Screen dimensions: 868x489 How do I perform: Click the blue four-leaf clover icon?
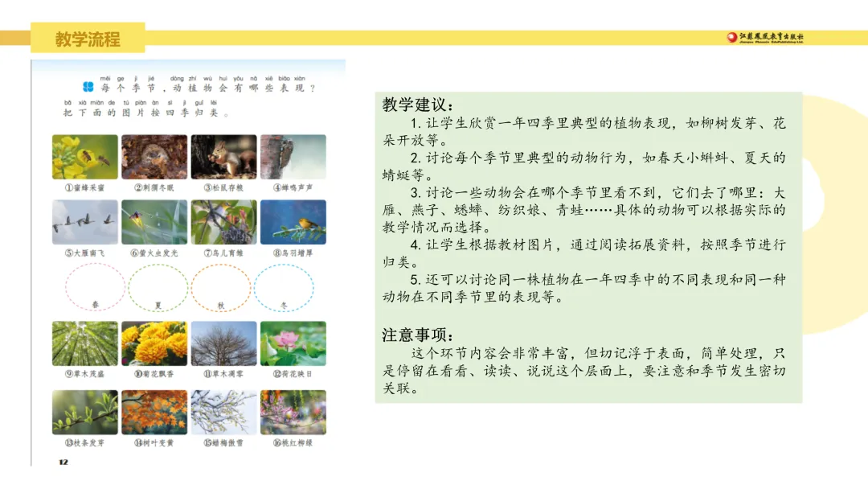pos(88,87)
